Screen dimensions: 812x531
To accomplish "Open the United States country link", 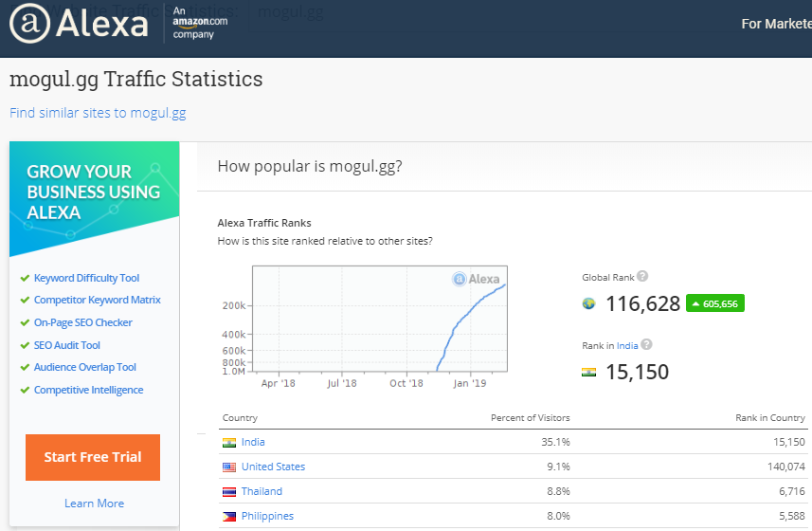I will tap(274, 467).
